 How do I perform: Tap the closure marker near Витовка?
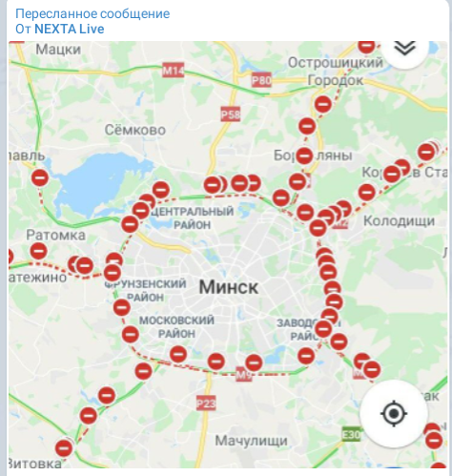point(64,448)
